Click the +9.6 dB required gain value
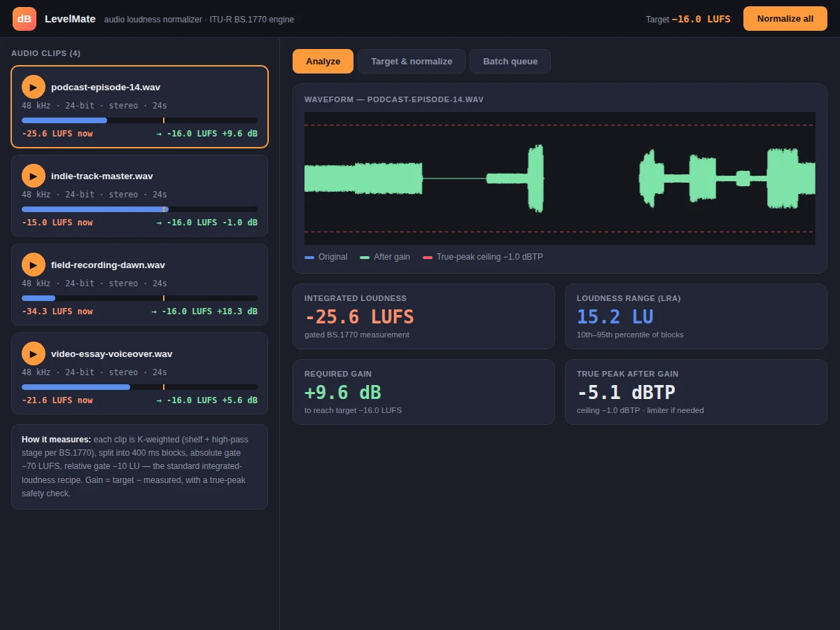Screen dimensions: 840x630 click(343, 393)
